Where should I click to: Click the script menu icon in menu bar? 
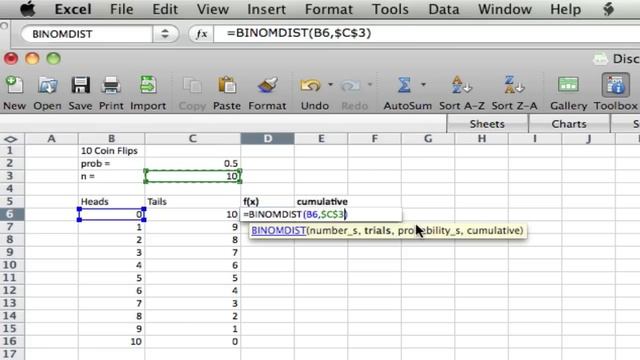pyautogui.click(x=608, y=9)
